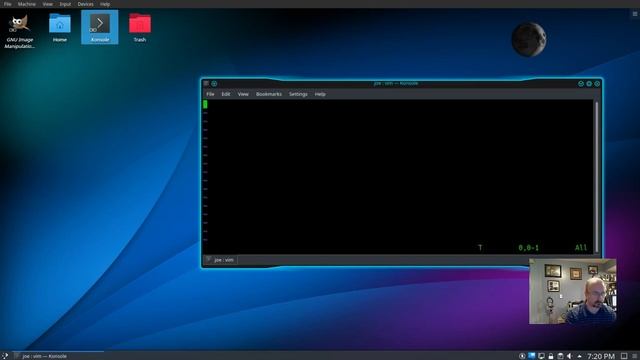This screenshot has height=360, width=640.
Task: Open the GNU Image Manipulation Program desktop icon
Action: pos(19,31)
